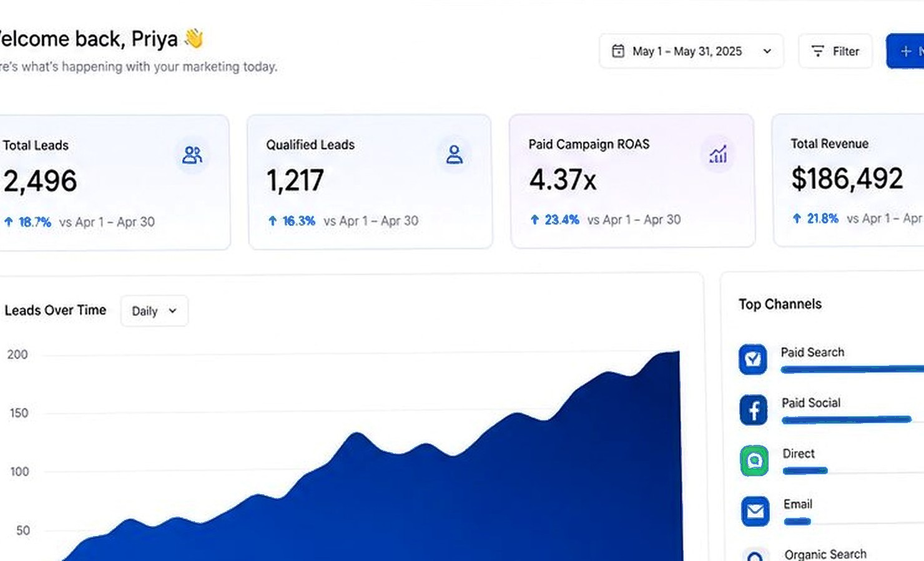Click the Total Leads card title
This screenshot has width=924, height=561.
click(x=36, y=146)
